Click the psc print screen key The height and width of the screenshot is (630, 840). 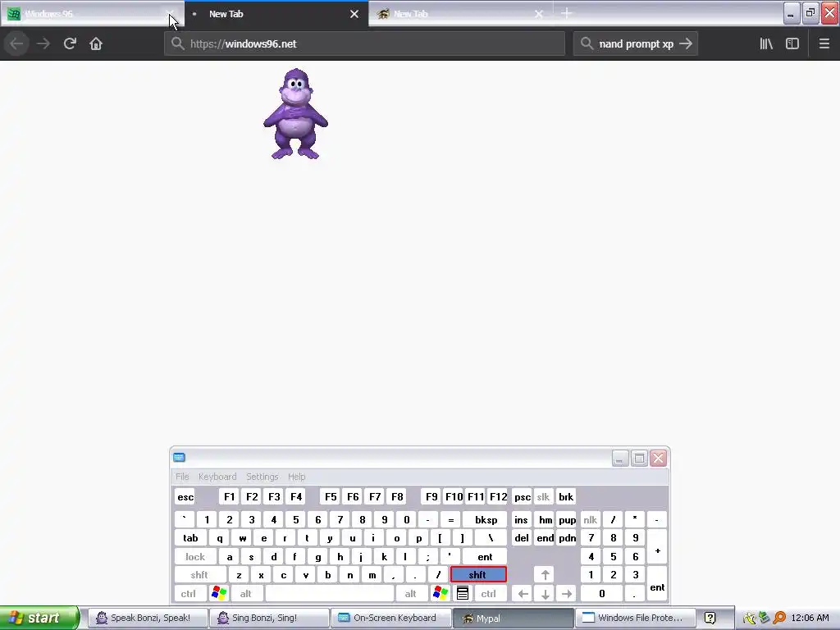(523, 496)
